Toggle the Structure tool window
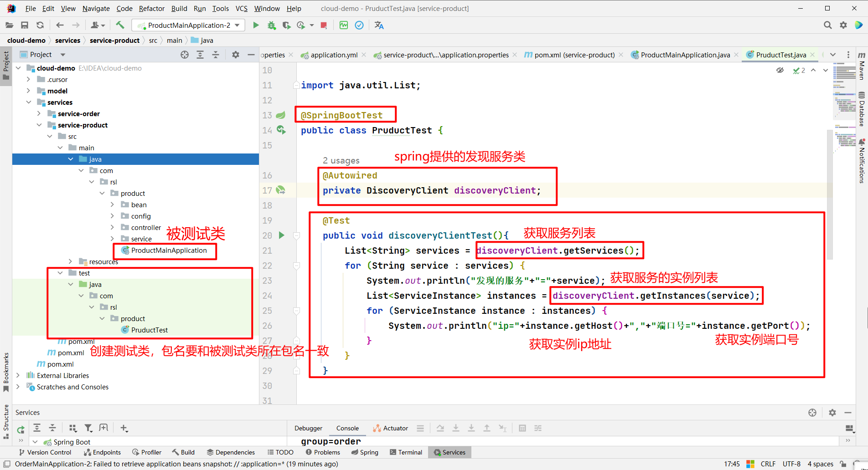Image resolution: width=868 pixels, height=470 pixels. [x=6, y=422]
